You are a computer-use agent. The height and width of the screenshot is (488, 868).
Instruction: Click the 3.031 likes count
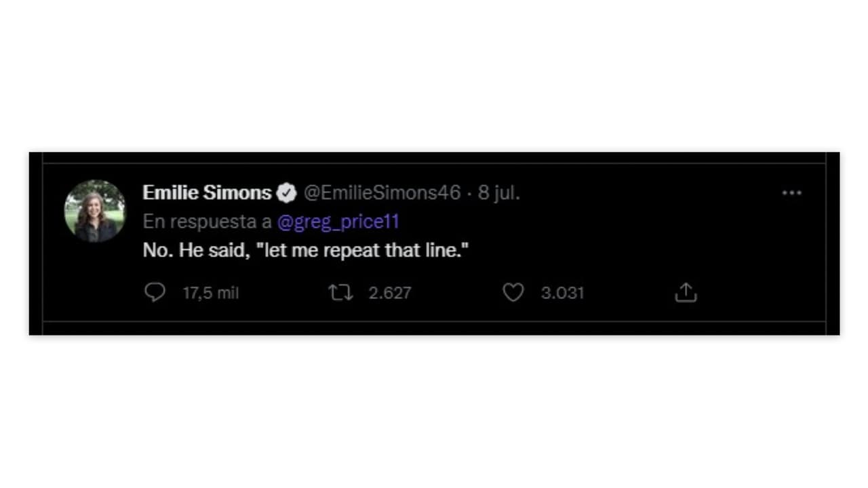(x=562, y=293)
